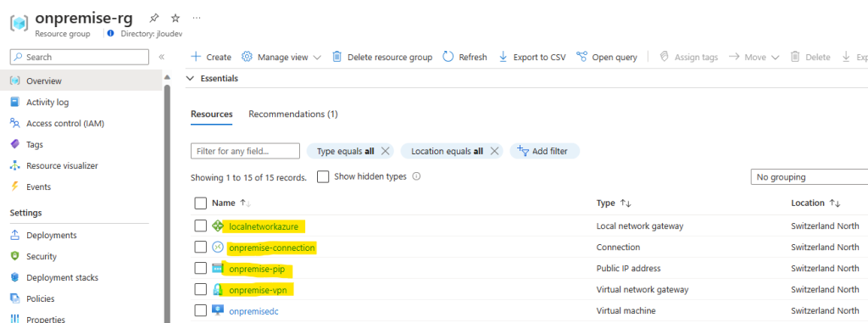Click the Delete resource group trash icon

[337, 57]
